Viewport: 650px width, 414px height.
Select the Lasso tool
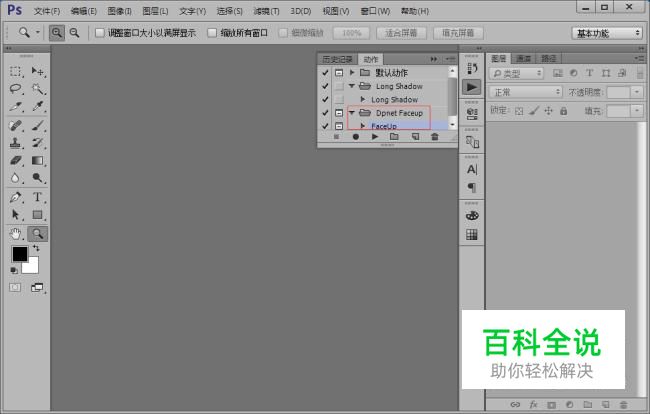tap(15, 89)
